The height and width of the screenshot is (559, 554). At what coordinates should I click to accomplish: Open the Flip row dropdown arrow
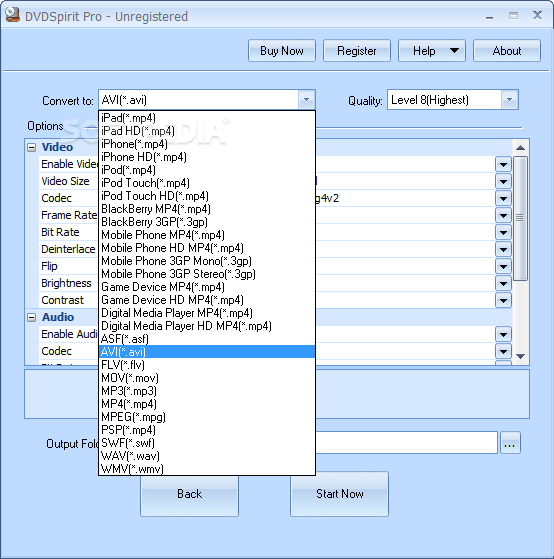tap(503, 267)
